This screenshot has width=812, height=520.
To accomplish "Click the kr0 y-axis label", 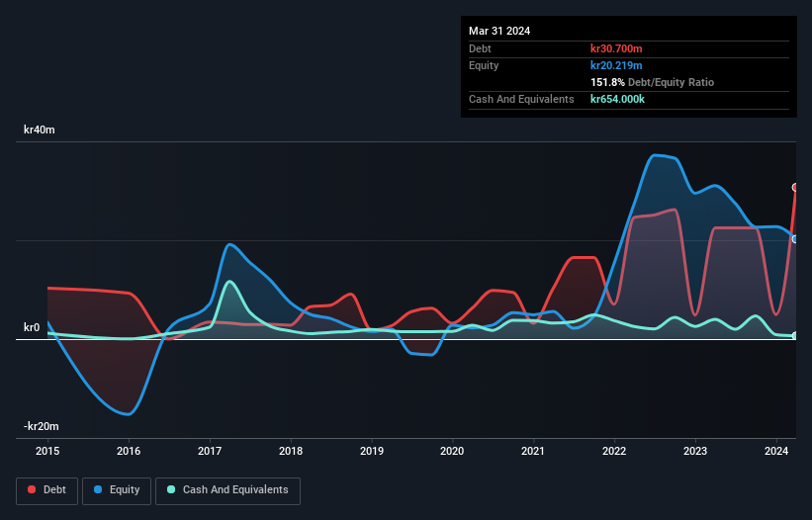I will (x=32, y=327).
